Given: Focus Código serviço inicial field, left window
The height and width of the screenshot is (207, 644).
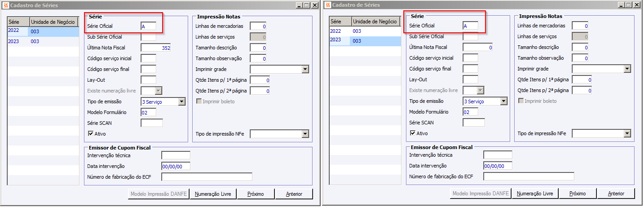Looking at the screenshot, I should (x=148, y=58).
